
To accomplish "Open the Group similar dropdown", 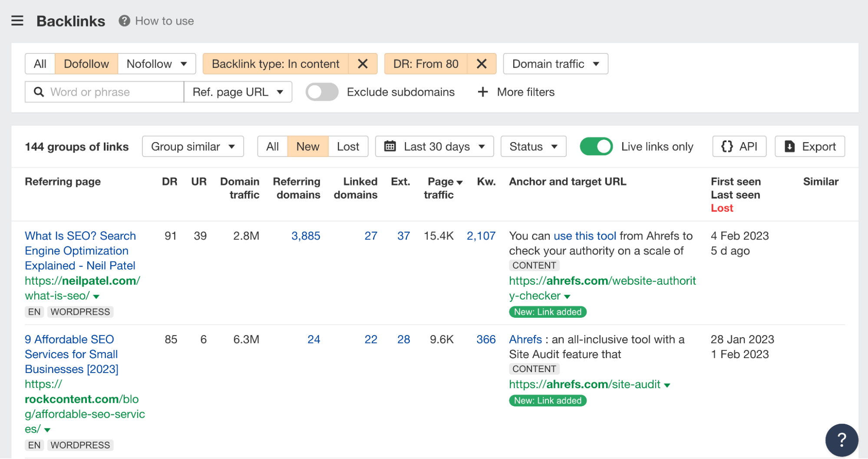I will 192,146.
